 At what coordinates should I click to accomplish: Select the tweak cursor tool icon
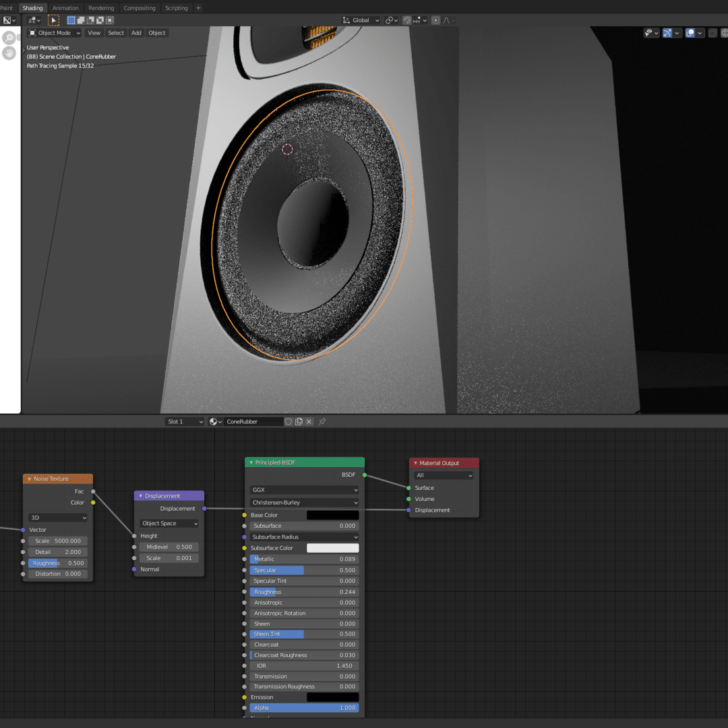pos(53,20)
